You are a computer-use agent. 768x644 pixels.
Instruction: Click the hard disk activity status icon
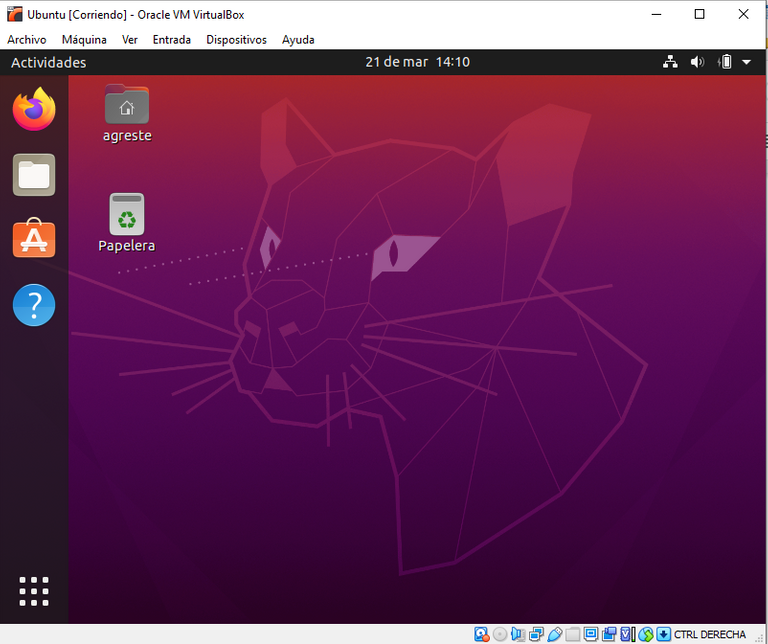tap(482, 634)
